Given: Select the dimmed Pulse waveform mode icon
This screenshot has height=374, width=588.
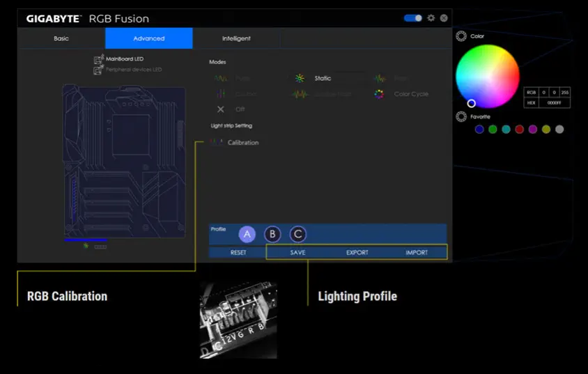Looking at the screenshot, I should click(x=220, y=78).
